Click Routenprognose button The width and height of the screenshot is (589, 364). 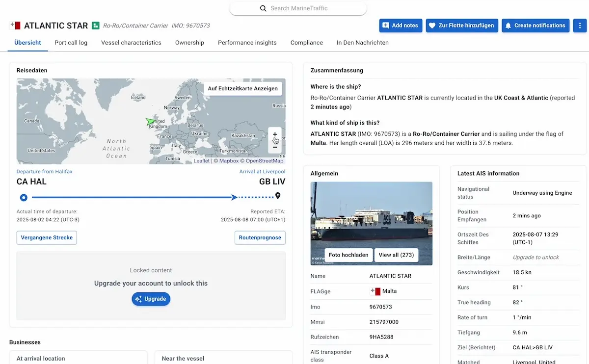click(260, 237)
